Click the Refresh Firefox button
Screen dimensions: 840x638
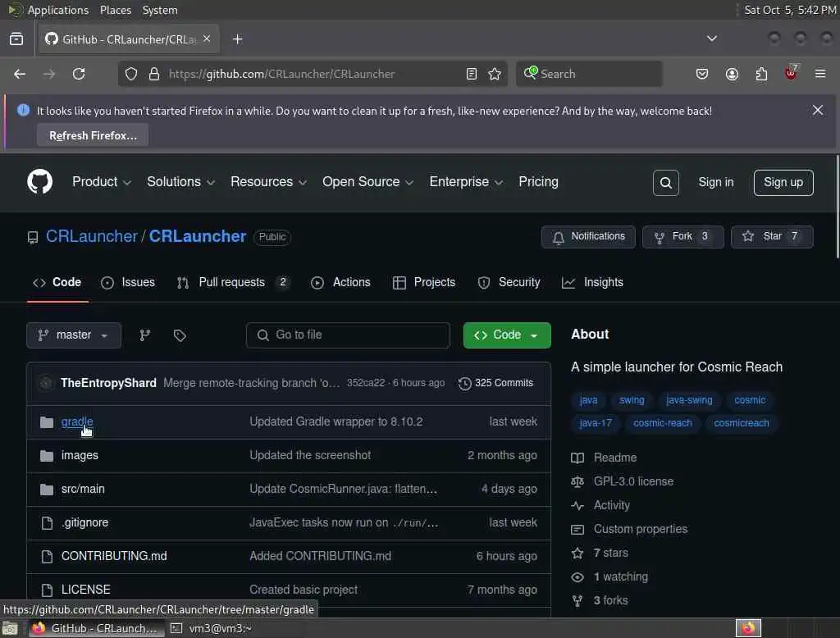pyautogui.click(x=93, y=135)
